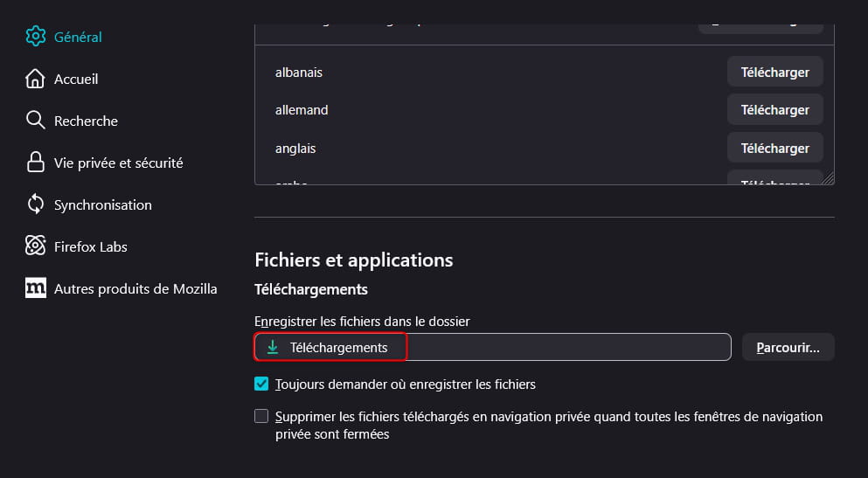The image size is (868, 478).
Task: Click the language list resize handle
Action: tap(829, 178)
